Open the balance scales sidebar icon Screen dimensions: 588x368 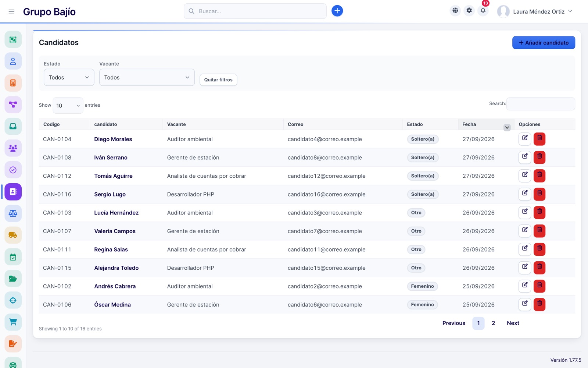point(13,213)
